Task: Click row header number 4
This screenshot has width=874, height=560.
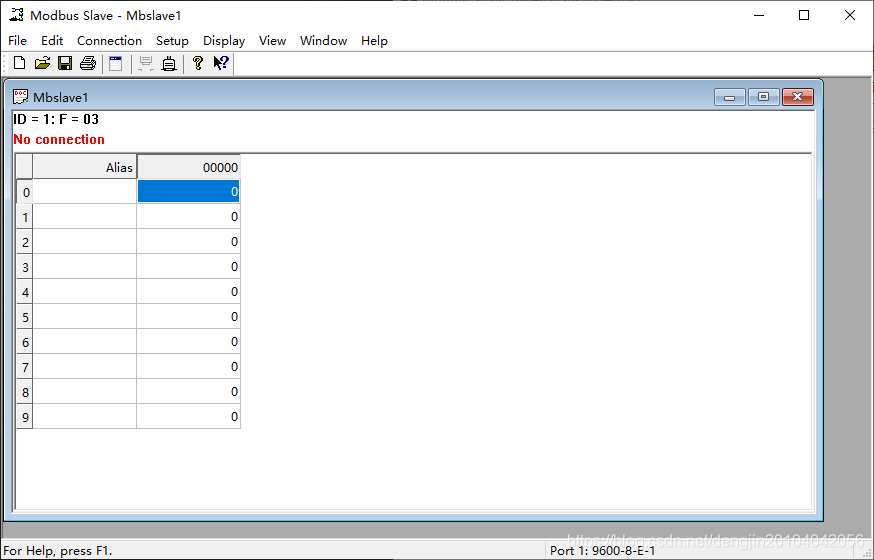Action: pyautogui.click(x=25, y=292)
